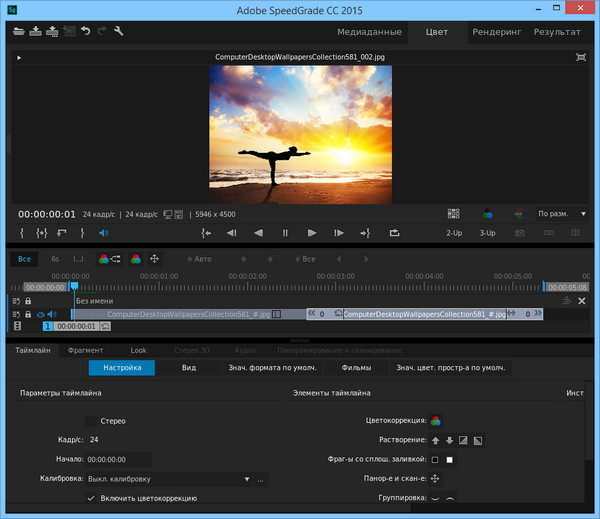Open settings with the wrench icon
Image resolution: width=600 pixels, height=519 pixels.
tap(119, 32)
